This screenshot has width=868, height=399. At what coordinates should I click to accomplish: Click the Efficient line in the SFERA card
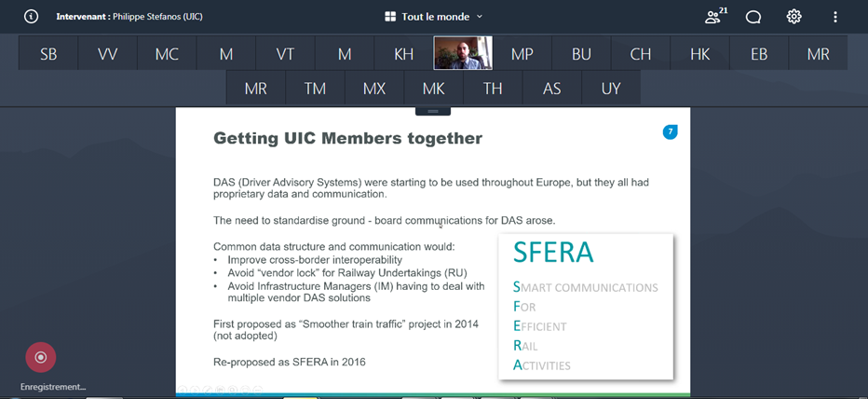click(x=540, y=326)
